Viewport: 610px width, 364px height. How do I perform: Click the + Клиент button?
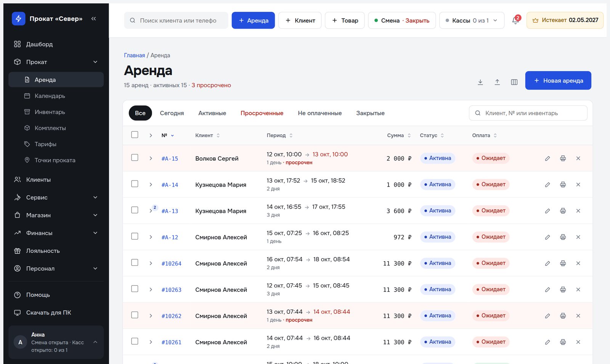(300, 21)
